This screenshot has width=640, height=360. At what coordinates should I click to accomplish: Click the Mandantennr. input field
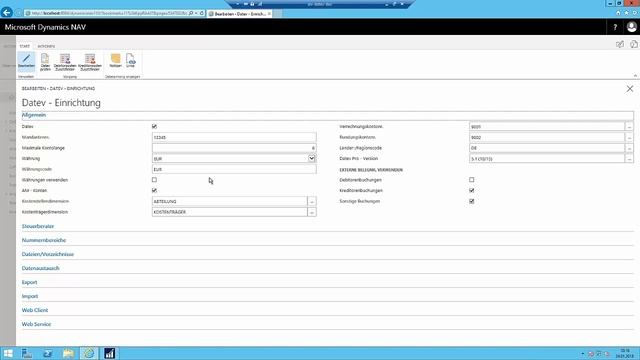pyautogui.click(x=234, y=138)
